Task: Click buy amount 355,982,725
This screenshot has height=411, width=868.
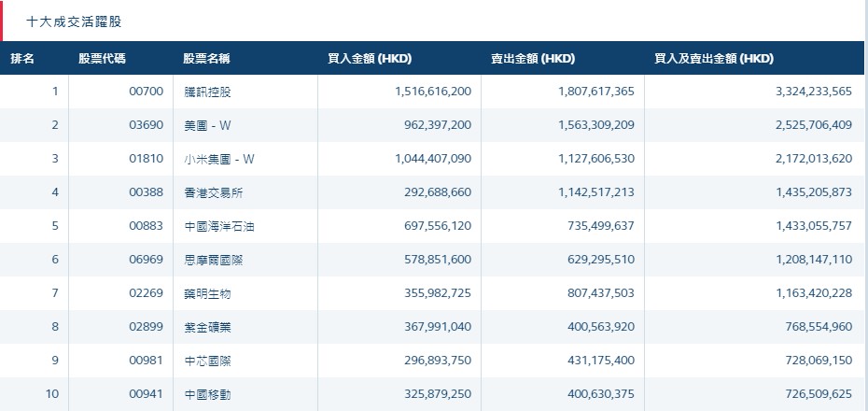Action: [x=438, y=293]
